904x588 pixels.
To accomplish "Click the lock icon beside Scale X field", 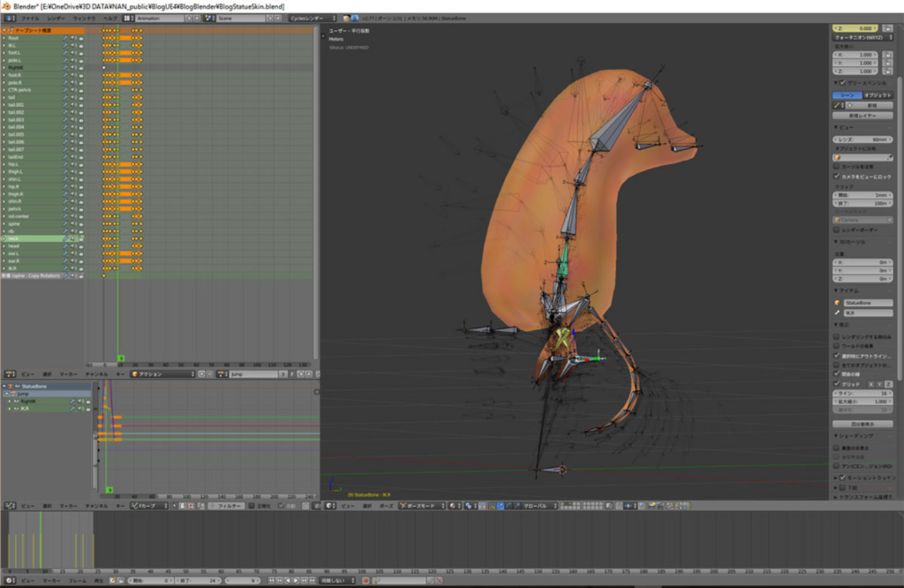I will [x=888, y=54].
